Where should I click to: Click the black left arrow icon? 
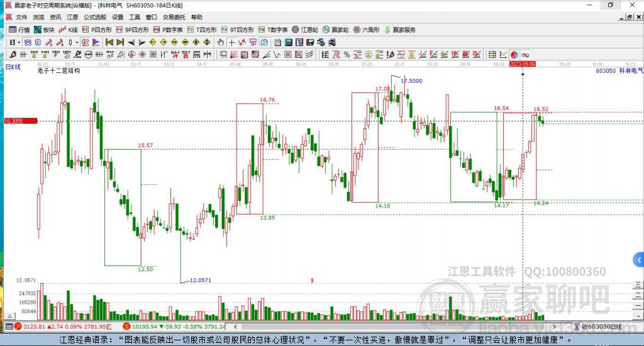[131, 42]
